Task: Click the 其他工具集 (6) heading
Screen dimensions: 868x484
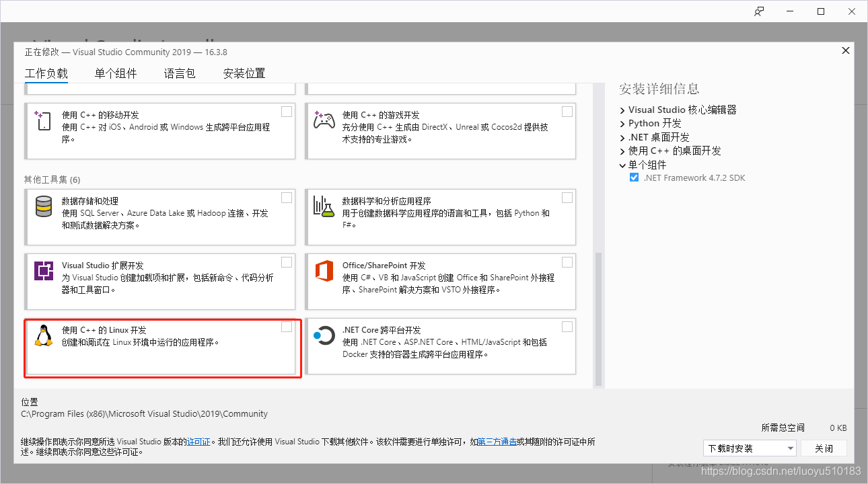Action: [x=52, y=179]
